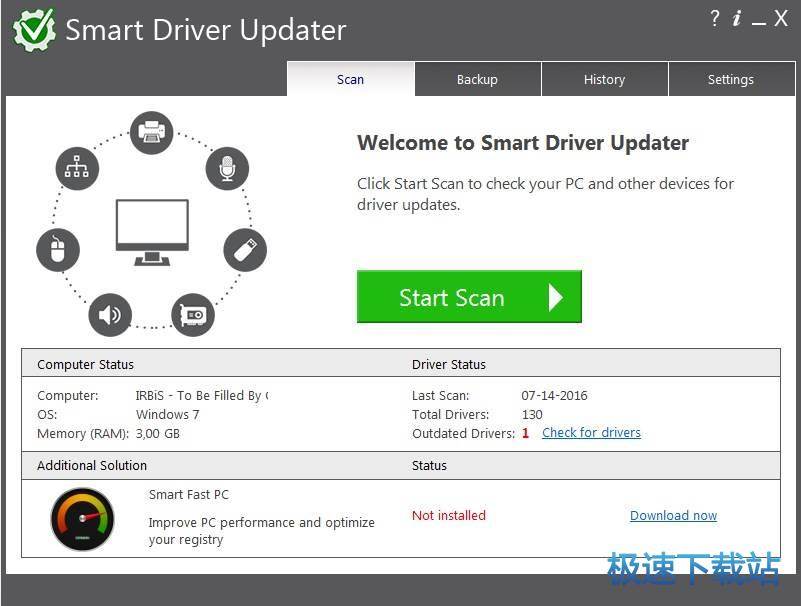Open the Smart Fast PC speedometer icon

(x=82, y=517)
